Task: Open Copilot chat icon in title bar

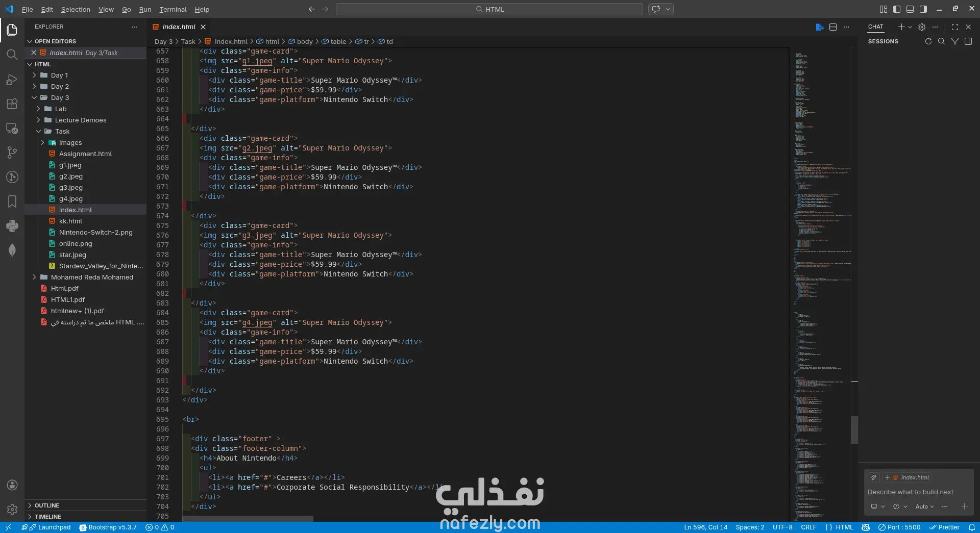Action: click(x=656, y=9)
